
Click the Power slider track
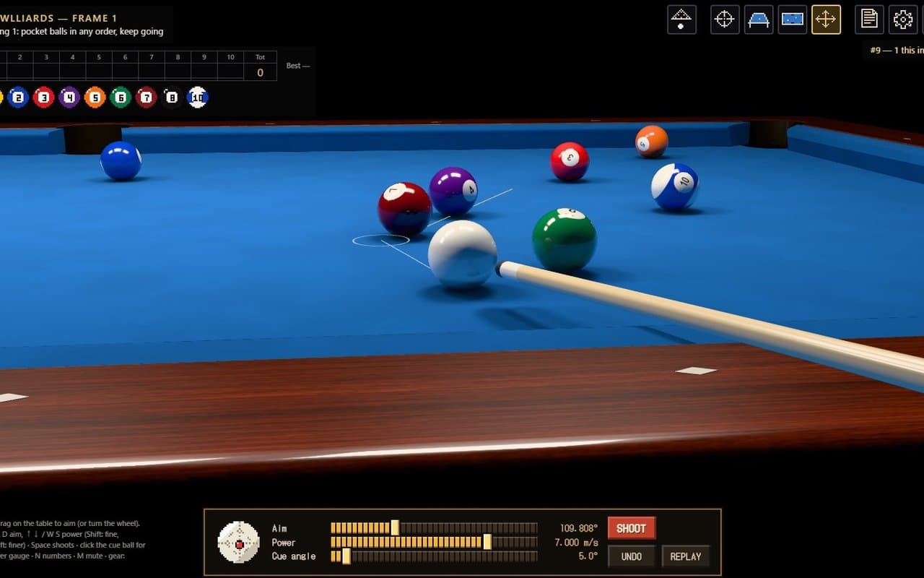tap(434, 542)
